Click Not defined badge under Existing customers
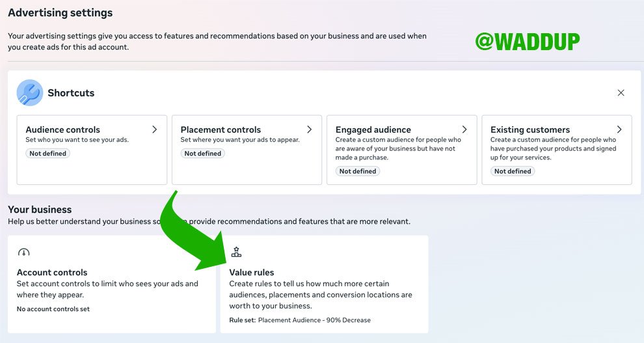This screenshot has height=343, width=644. [x=512, y=171]
